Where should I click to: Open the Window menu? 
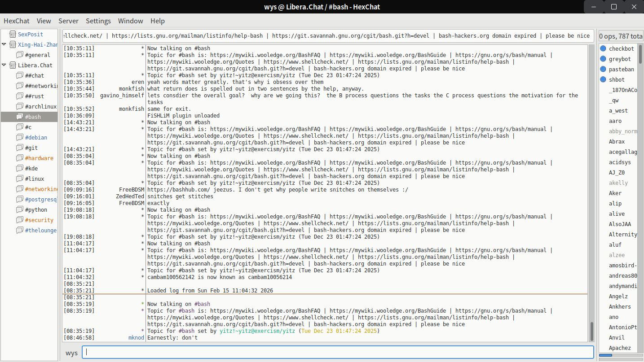pos(130,21)
